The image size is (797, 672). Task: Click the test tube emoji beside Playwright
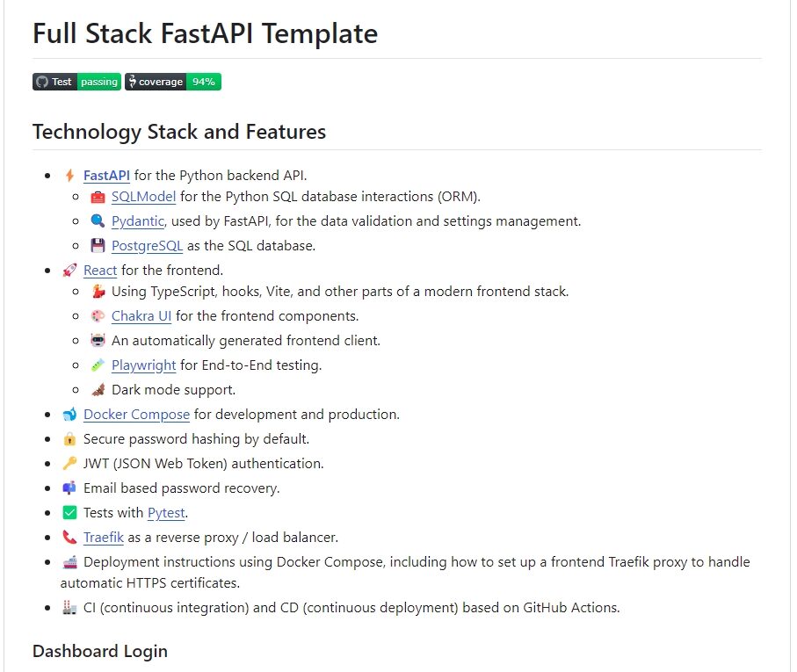tap(98, 365)
